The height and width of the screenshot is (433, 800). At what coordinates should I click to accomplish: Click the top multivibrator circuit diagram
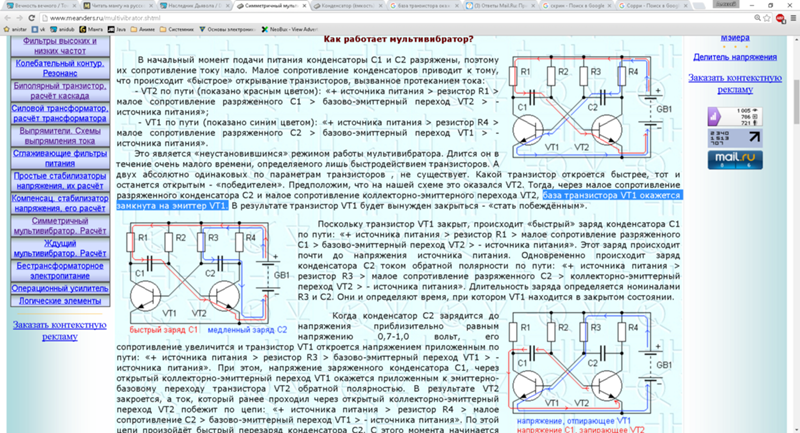tap(590, 106)
